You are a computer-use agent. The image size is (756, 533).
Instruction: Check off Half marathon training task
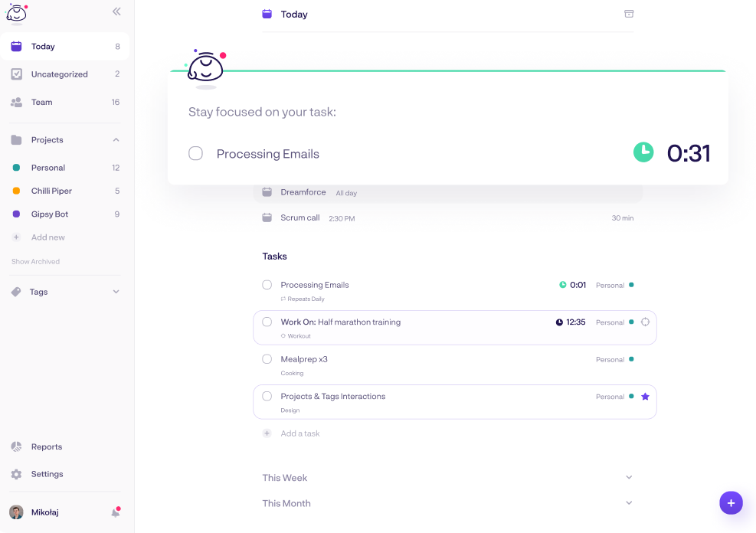click(267, 322)
